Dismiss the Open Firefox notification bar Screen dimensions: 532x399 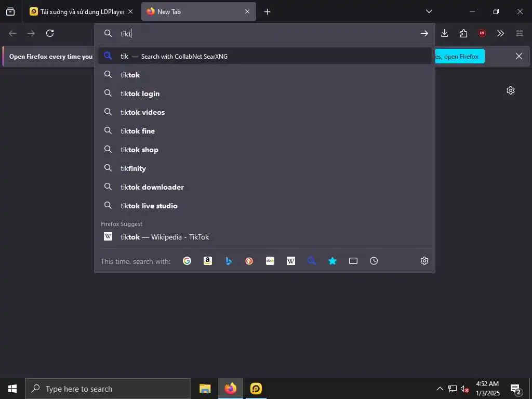519,56
